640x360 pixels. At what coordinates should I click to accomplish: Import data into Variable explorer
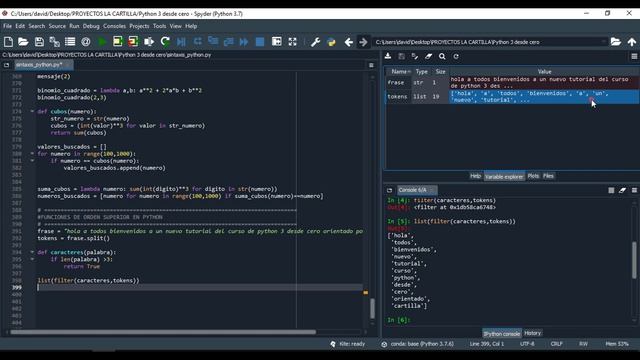388,56
